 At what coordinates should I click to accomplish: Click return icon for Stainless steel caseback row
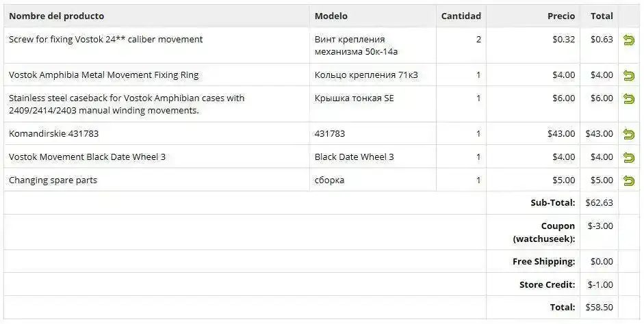pos(628,99)
